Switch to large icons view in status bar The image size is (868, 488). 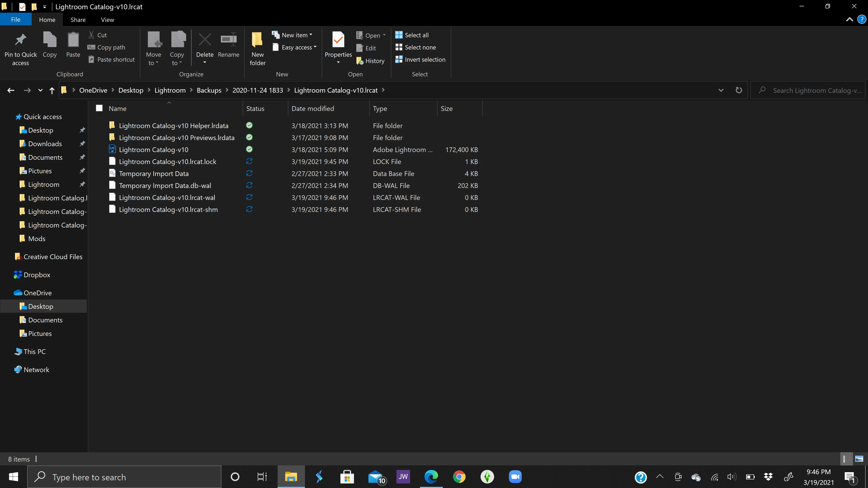pos(859,459)
